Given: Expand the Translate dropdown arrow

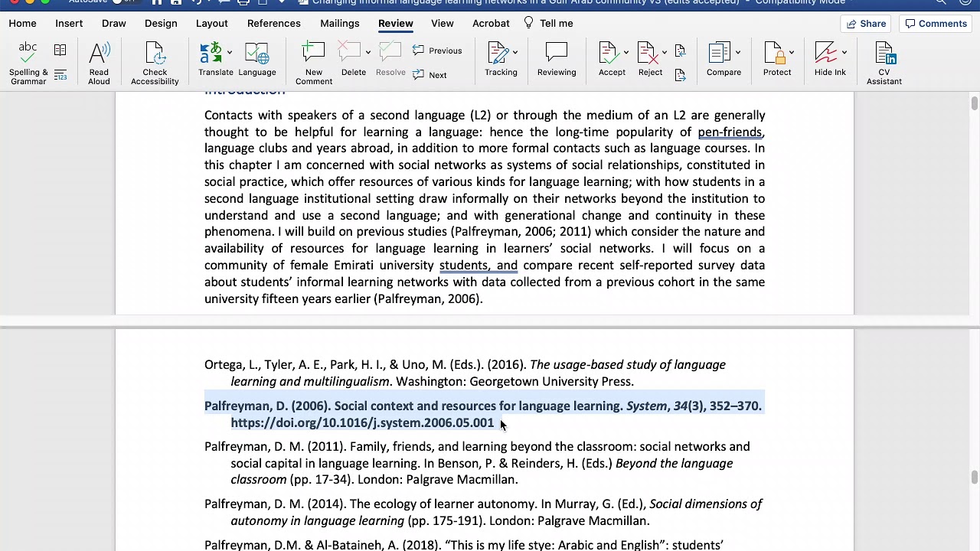Looking at the screenshot, I should click(229, 53).
